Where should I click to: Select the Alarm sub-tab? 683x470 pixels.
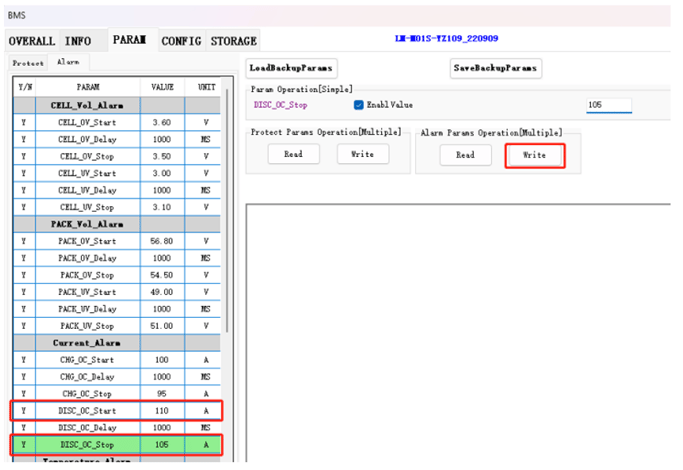tap(67, 62)
